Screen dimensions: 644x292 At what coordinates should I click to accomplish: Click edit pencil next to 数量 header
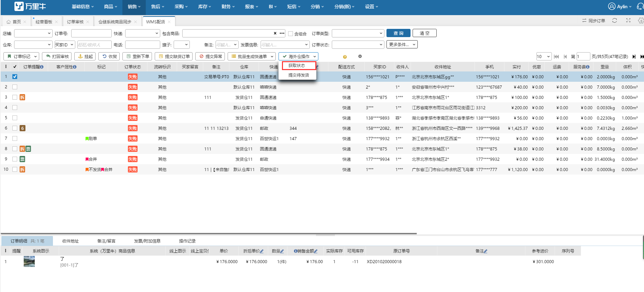(282, 251)
